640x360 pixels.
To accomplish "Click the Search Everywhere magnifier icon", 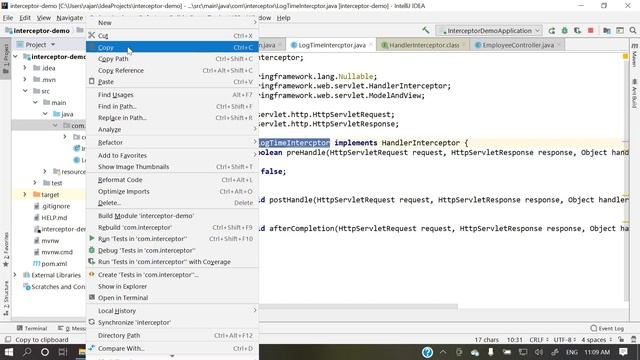I will 633,31.
